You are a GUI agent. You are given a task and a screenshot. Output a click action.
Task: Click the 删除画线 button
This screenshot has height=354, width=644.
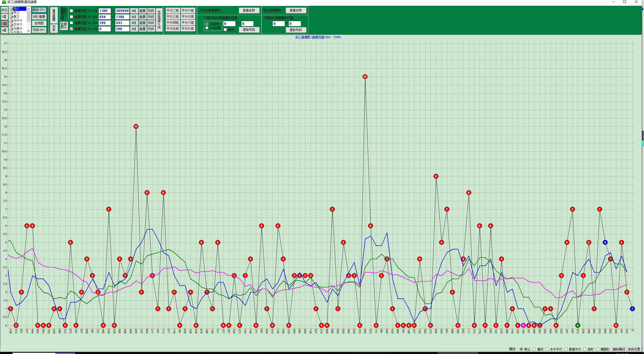point(619,349)
